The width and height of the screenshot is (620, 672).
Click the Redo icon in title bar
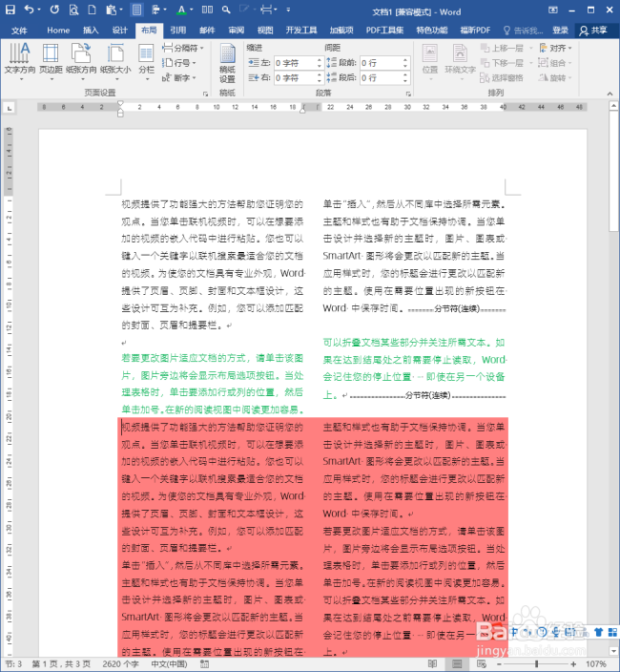[54, 9]
